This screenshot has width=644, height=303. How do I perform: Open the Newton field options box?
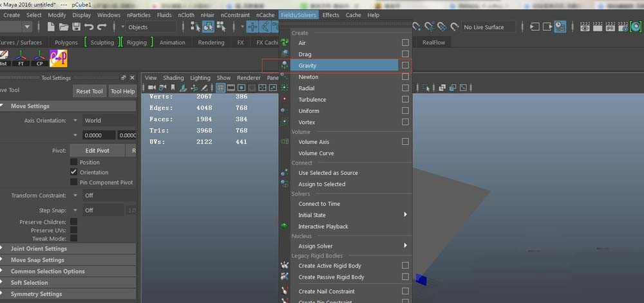point(405,77)
